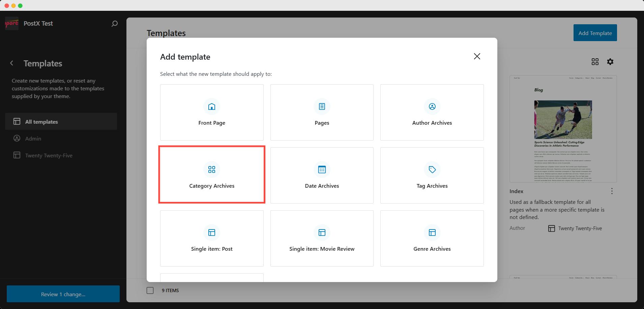
Task: Click the Add Template button
Action: 595,33
